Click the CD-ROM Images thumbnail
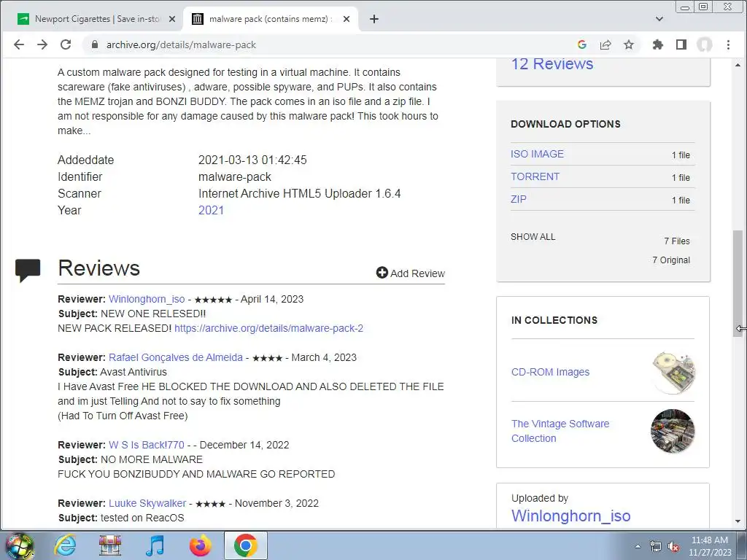Image resolution: width=747 pixels, height=560 pixels. click(x=673, y=373)
